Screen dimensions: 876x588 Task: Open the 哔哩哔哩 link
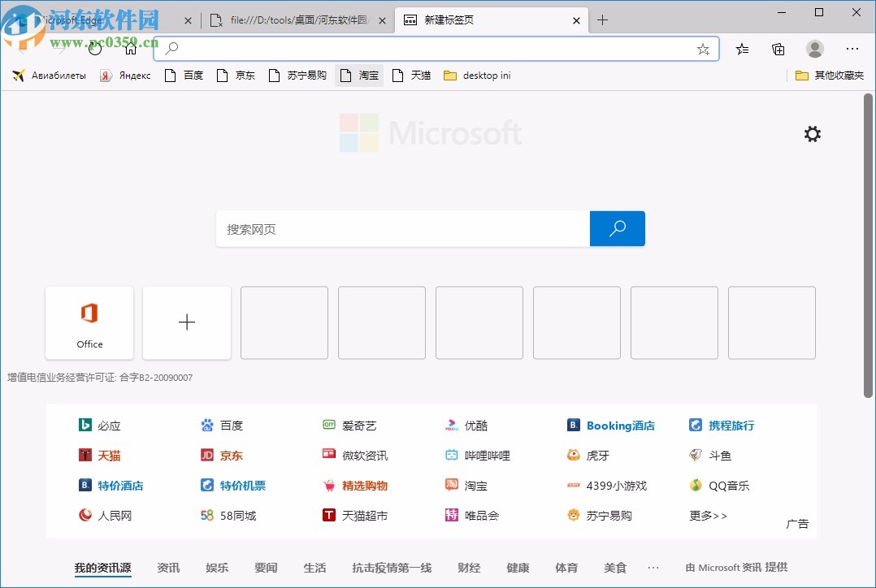[487, 455]
